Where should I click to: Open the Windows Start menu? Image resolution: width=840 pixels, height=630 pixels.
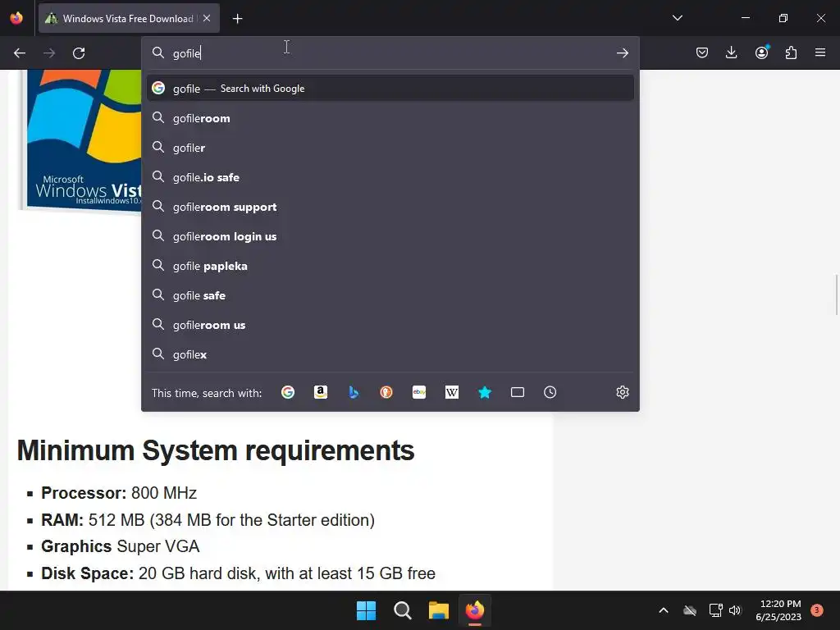pyautogui.click(x=367, y=610)
